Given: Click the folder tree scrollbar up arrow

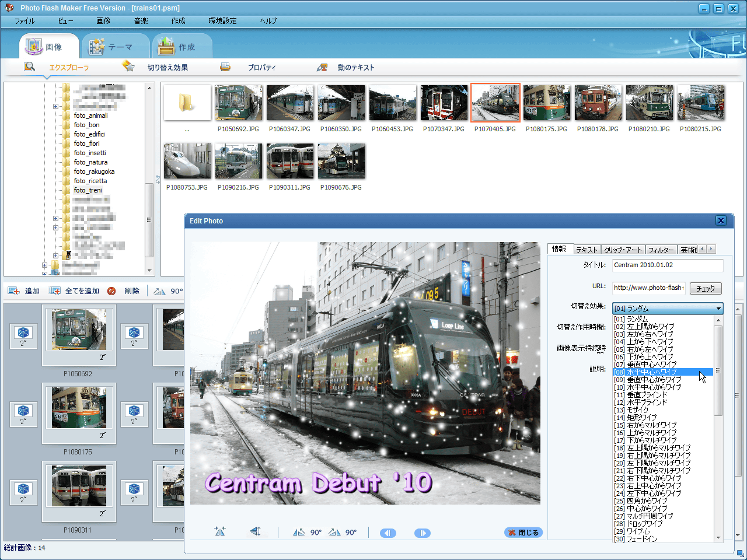Looking at the screenshot, I should (x=149, y=87).
